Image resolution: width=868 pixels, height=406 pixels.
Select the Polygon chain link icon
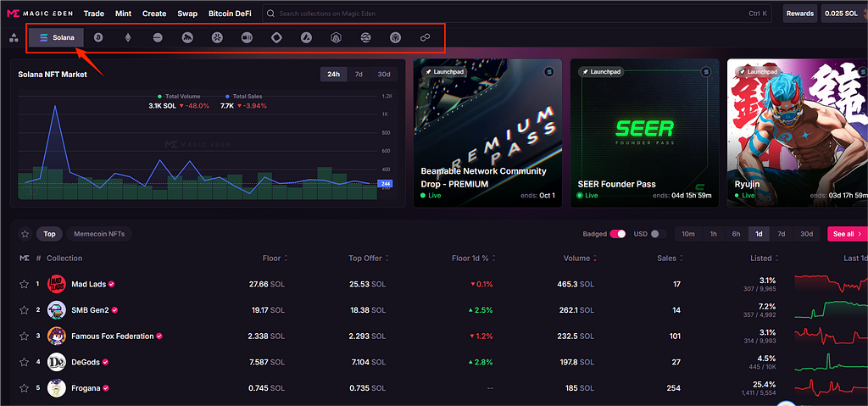pos(425,37)
